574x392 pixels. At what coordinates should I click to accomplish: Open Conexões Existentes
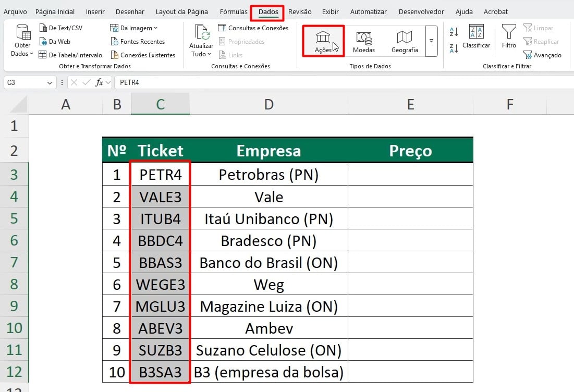[x=143, y=55]
